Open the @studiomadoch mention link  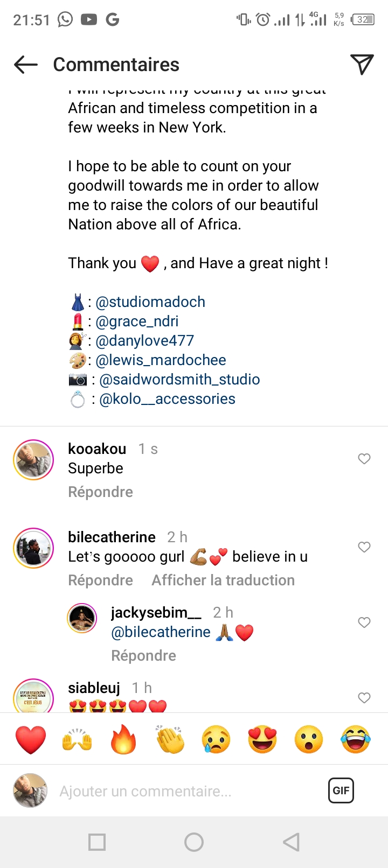[x=150, y=302]
